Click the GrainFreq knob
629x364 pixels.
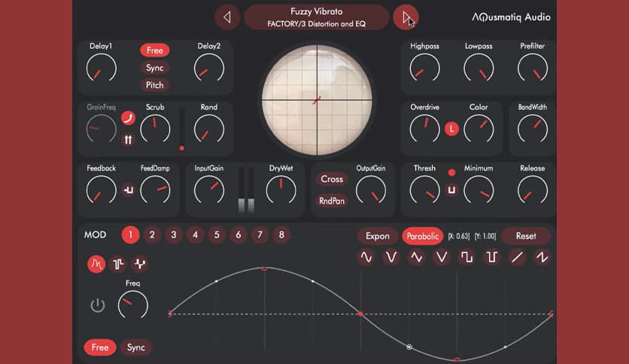click(101, 129)
